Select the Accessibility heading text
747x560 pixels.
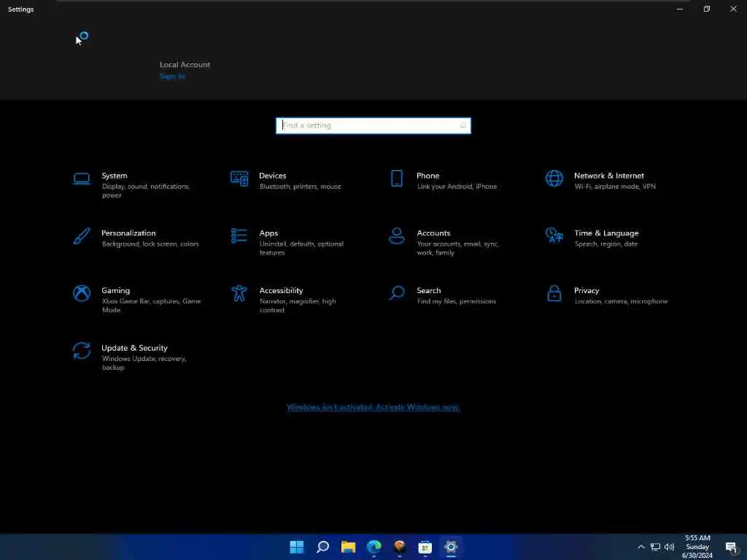coord(281,290)
